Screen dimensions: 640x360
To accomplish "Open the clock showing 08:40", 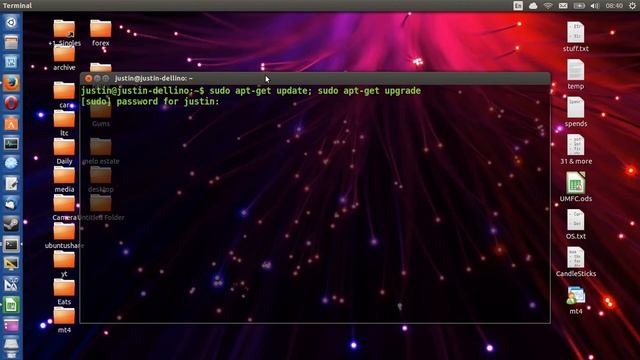I will pyautogui.click(x=614, y=5).
